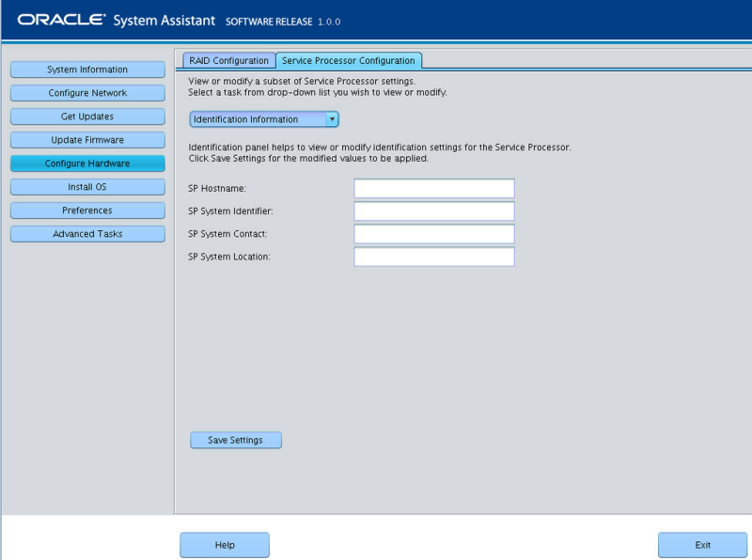The width and height of the screenshot is (752, 560).
Task: Open the Advanced Tasks section
Action: pyautogui.click(x=87, y=234)
